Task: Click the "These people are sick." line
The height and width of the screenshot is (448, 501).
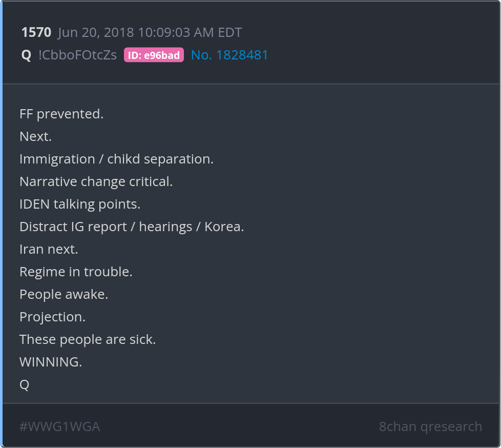Action: point(88,339)
